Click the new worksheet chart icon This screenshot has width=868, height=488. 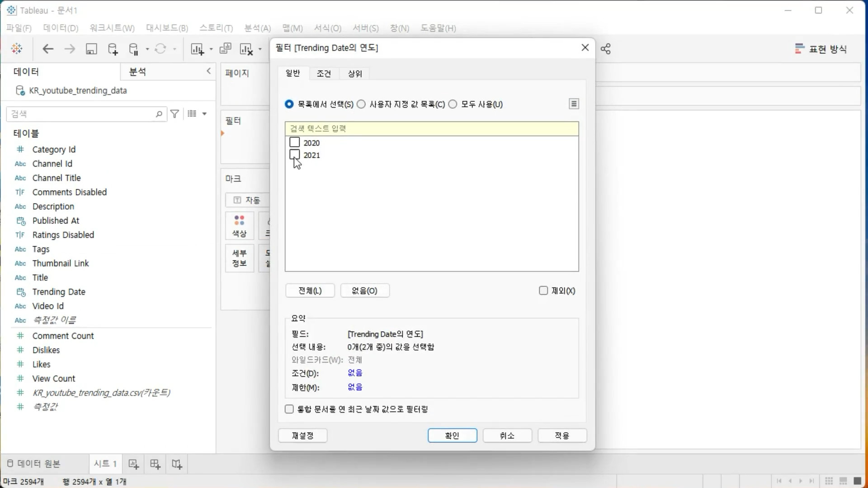(197, 49)
